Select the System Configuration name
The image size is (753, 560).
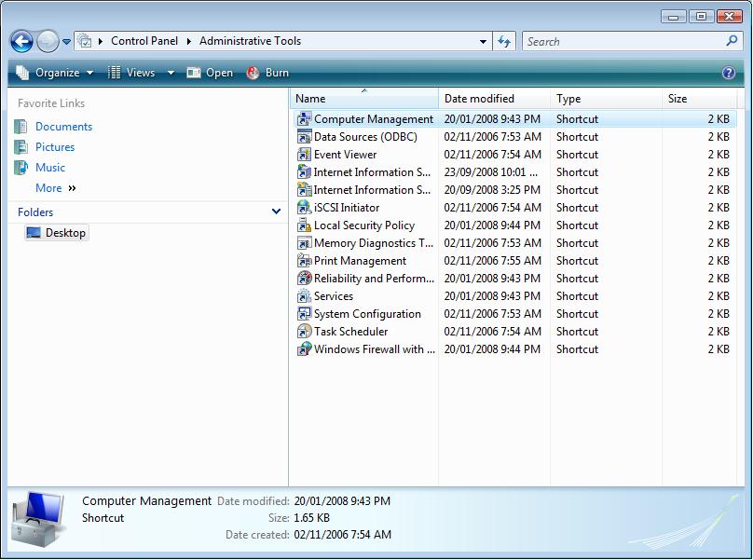pyautogui.click(x=367, y=314)
